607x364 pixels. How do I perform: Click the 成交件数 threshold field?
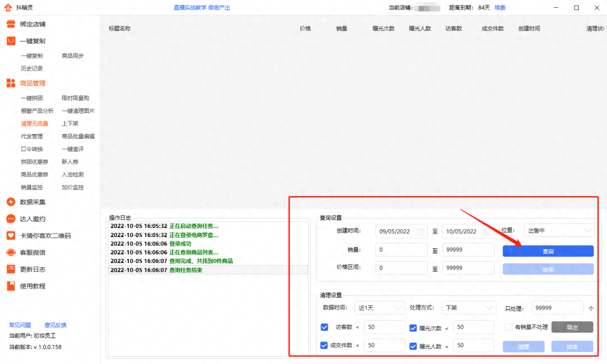tap(384, 345)
